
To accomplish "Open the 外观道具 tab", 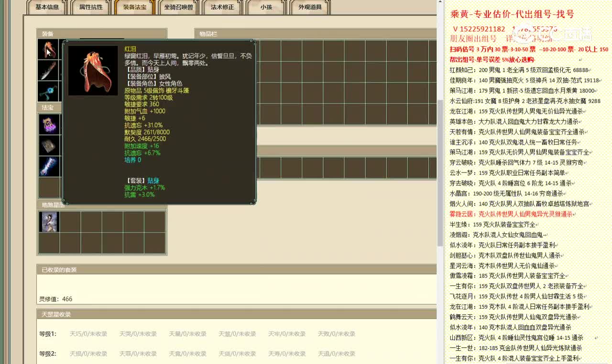I will point(310,7).
